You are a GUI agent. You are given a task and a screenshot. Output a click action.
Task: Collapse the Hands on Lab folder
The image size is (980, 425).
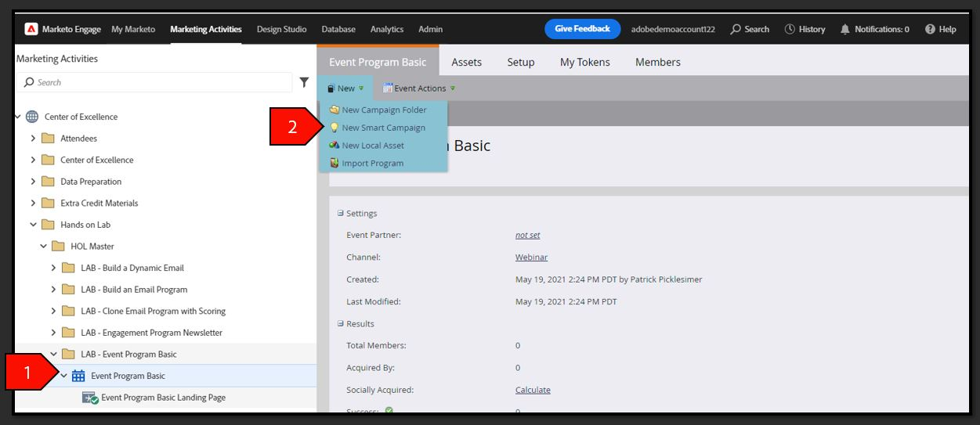pyautogui.click(x=33, y=225)
